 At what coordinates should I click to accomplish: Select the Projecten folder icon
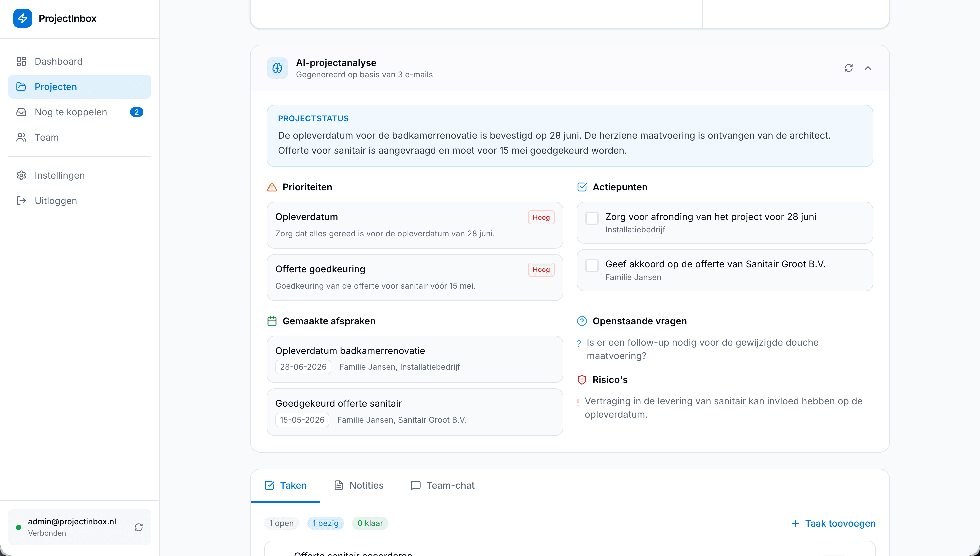[x=21, y=86]
